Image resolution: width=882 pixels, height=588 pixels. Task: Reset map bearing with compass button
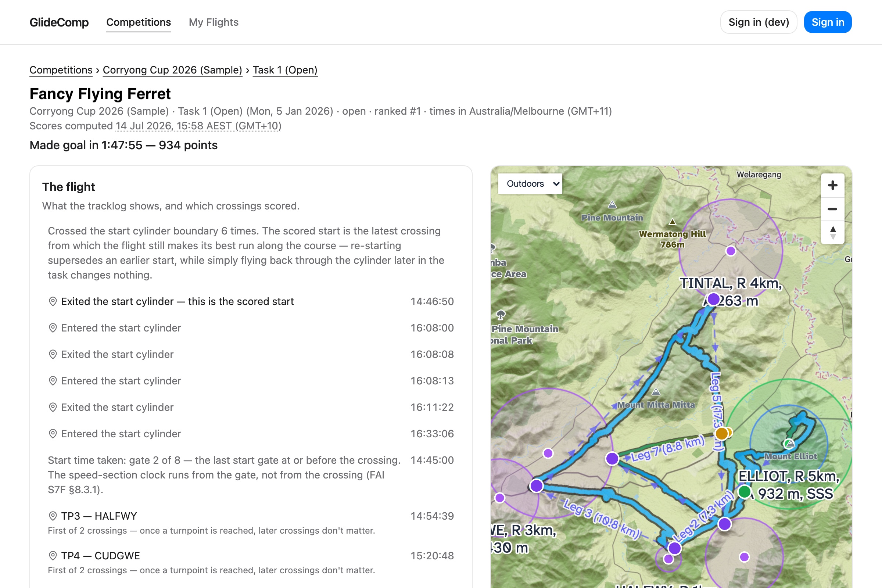tap(832, 233)
